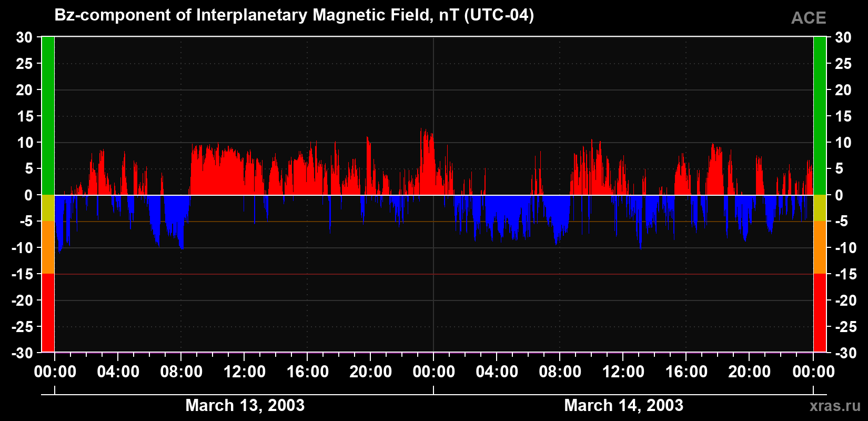Click the leftmost 00:00 time label
The image size is (868, 421).
55,372
